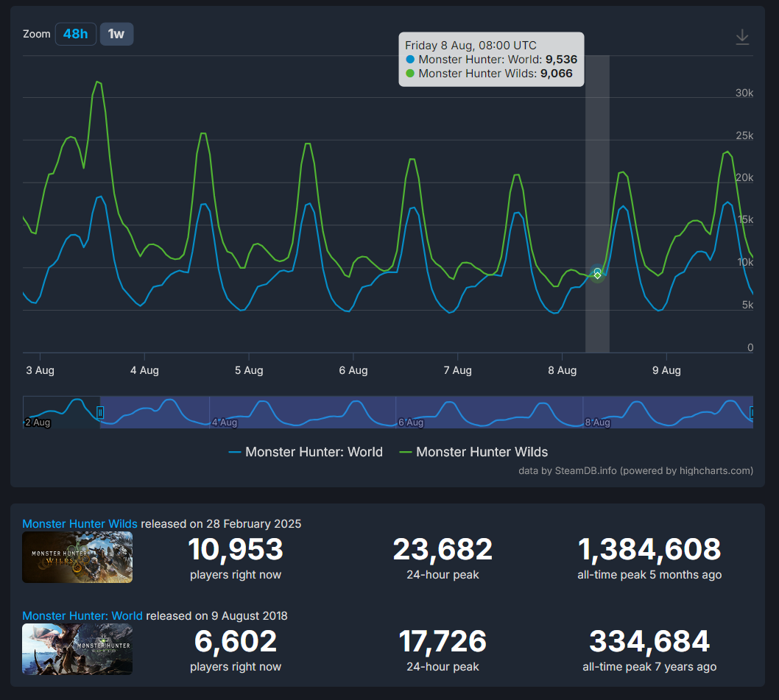
Task: Click the '6 Aug' label in the navigator
Action: coord(411,423)
